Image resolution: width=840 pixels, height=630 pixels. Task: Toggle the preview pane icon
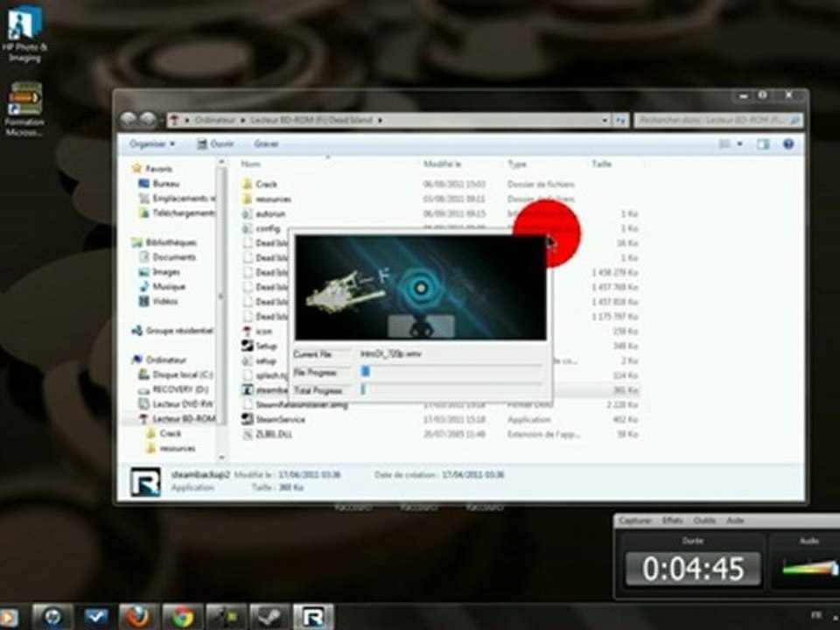[x=763, y=143]
